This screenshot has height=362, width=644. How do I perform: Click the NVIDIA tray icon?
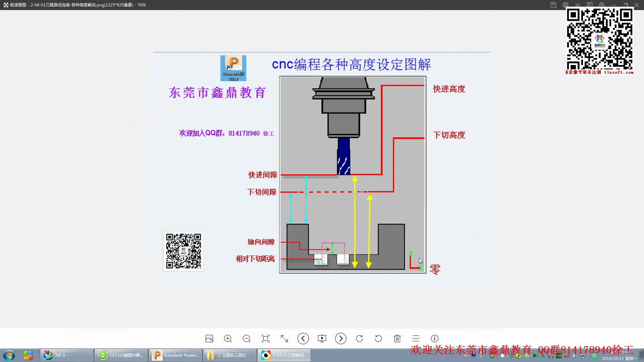tap(559, 356)
